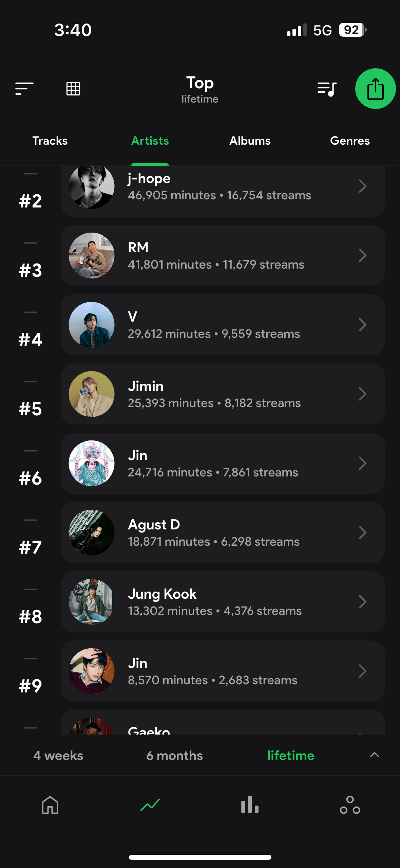This screenshot has height=868, width=400.
Task: Select the trending line chart nav icon
Action: click(150, 805)
